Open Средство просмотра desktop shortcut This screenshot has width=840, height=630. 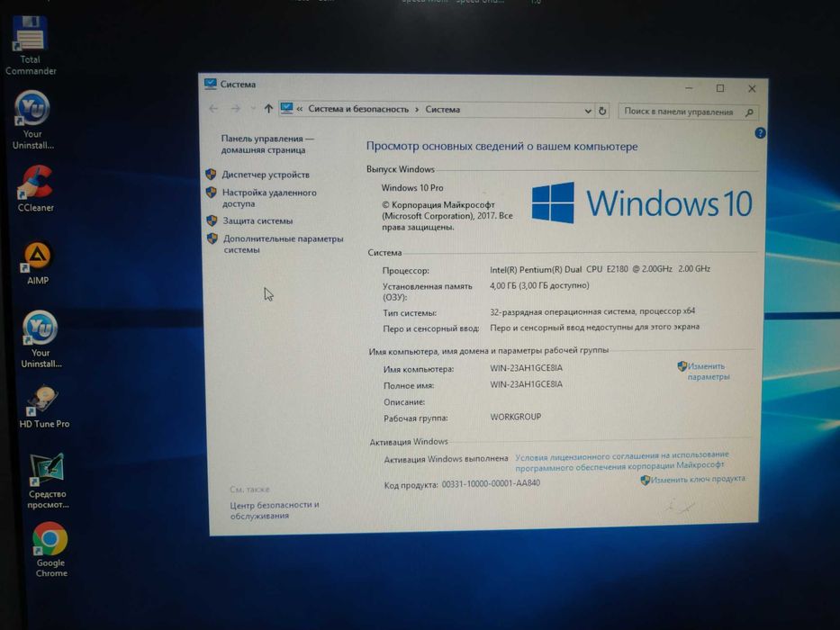pos(47,481)
